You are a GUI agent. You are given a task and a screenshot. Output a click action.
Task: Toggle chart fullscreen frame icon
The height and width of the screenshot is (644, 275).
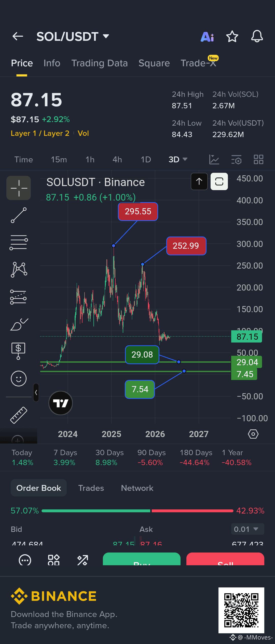coord(219,181)
